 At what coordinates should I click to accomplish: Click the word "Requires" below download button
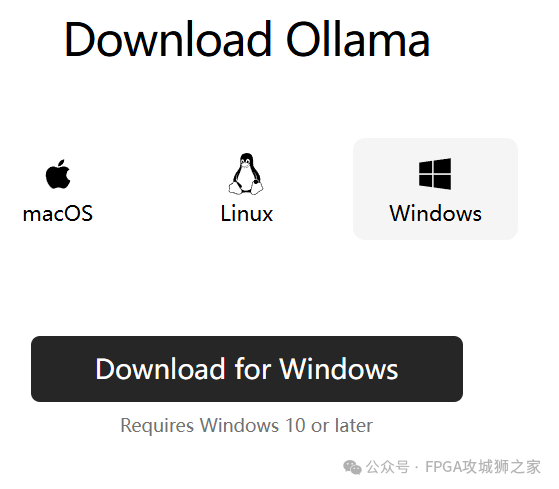tap(157, 426)
